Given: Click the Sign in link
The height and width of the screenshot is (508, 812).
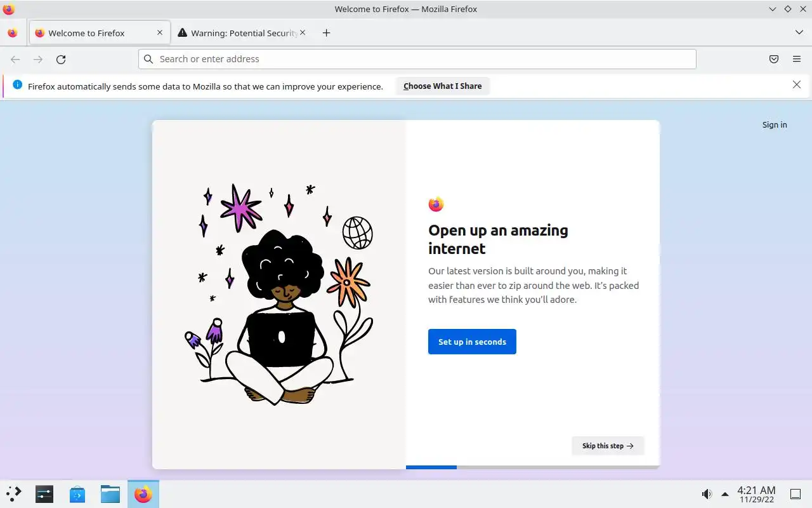Looking at the screenshot, I should [775, 124].
